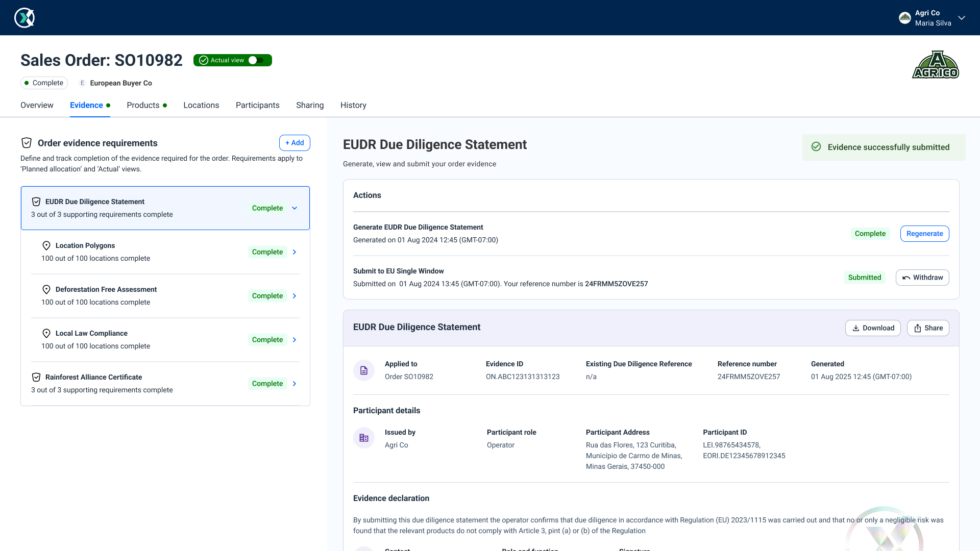The image size is (980, 551).
Task: Toggle the Actual view switch
Action: (256, 60)
